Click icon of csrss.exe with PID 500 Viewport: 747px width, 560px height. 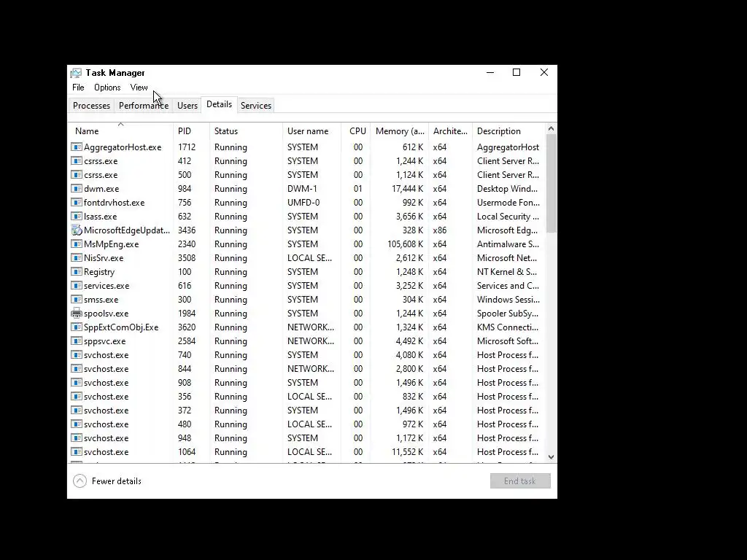click(76, 175)
